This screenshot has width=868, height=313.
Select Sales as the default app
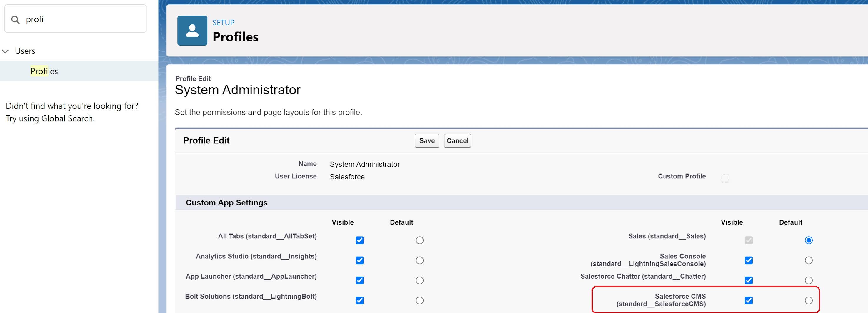[808, 240]
